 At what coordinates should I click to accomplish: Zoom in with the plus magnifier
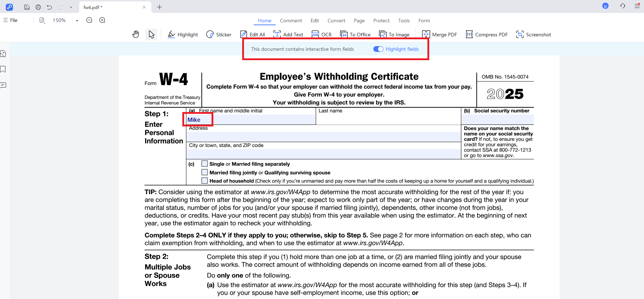102,20
